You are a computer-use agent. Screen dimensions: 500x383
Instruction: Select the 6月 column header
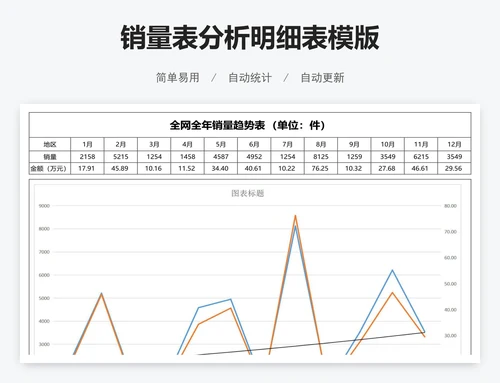pyautogui.click(x=254, y=144)
